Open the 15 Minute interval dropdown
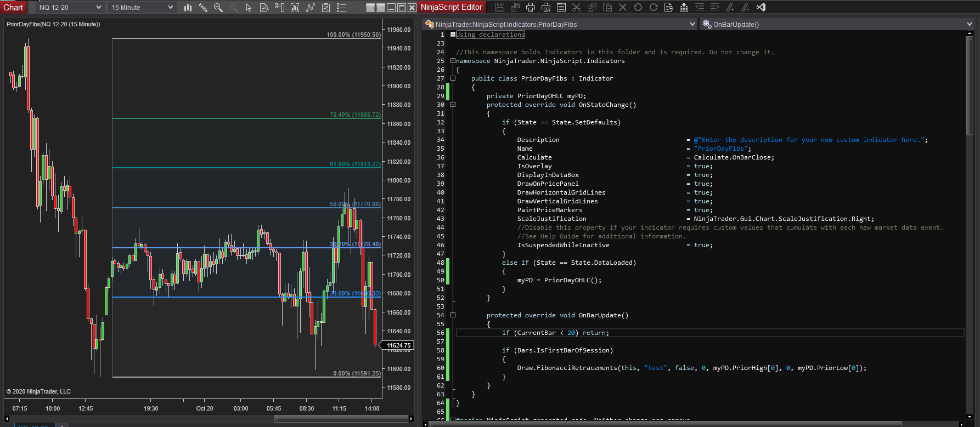The height and width of the screenshot is (427, 980). pyautogui.click(x=143, y=8)
